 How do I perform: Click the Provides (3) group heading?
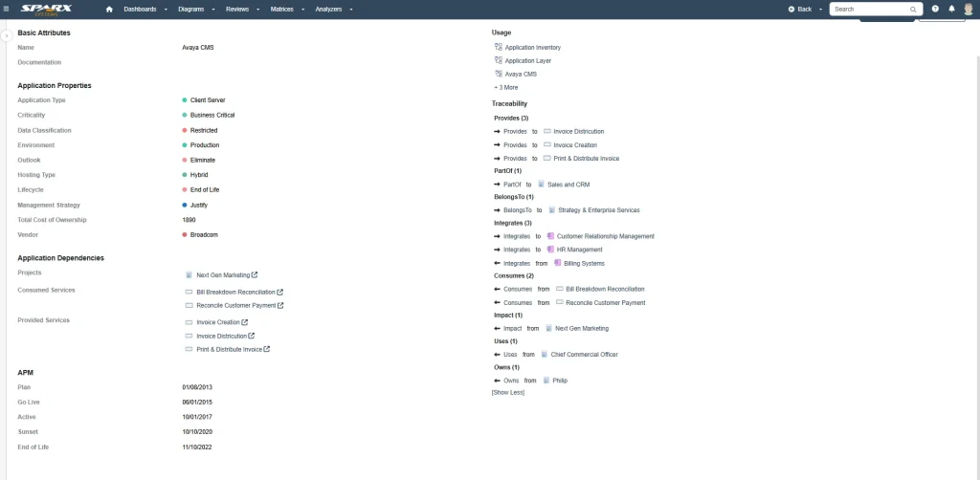(x=511, y=118)
